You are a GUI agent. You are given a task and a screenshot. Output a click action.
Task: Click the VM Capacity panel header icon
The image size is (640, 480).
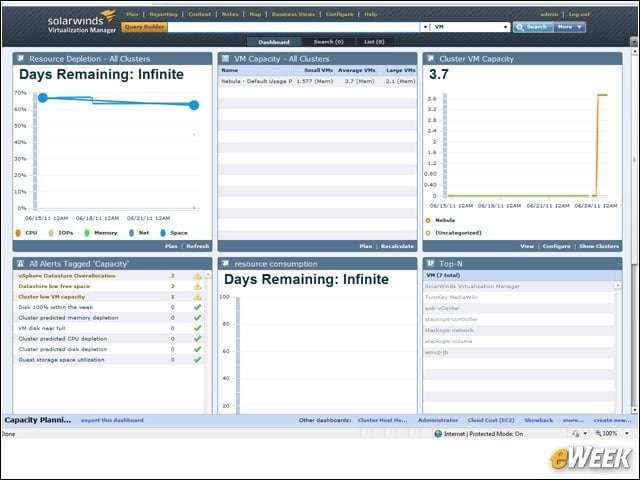tap(225, 59)
